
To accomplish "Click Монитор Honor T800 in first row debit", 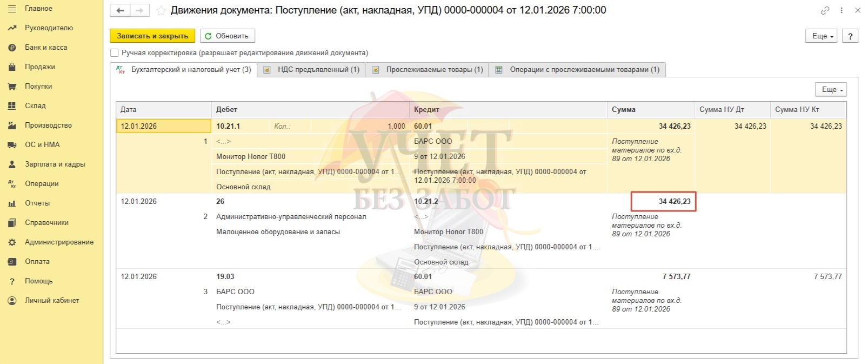I will click(251, 157).
